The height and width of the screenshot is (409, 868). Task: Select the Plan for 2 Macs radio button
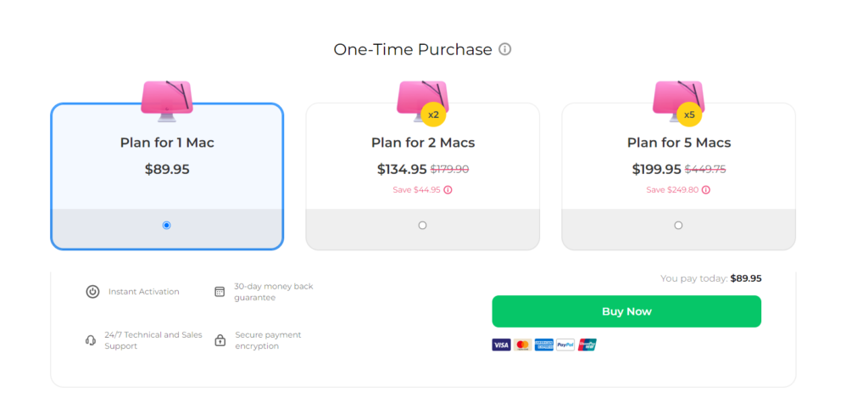coord(422,225)
